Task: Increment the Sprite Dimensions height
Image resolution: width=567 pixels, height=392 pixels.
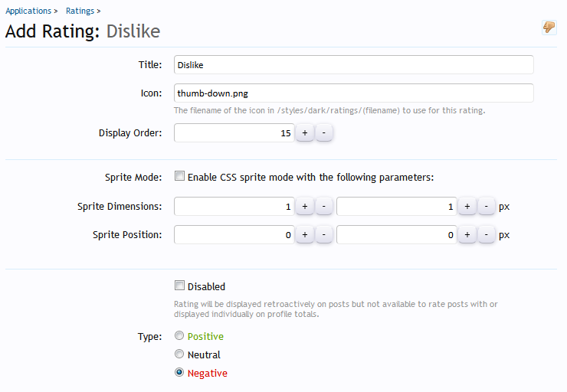Action: point(467,207)
